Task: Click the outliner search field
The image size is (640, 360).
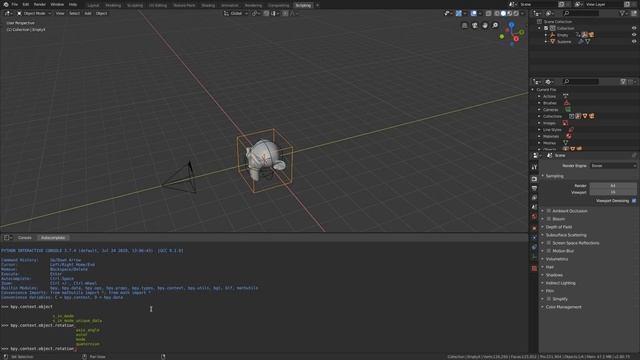Action: pyautogui.click(x=580, y=13)
